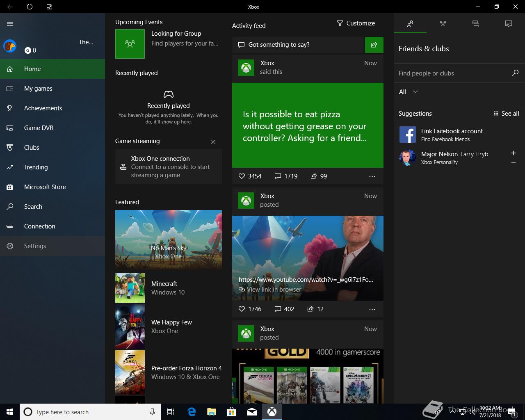Open Microsoft Store from sidebar
Viewport: 525px width, 420px height.
point(52,187)
